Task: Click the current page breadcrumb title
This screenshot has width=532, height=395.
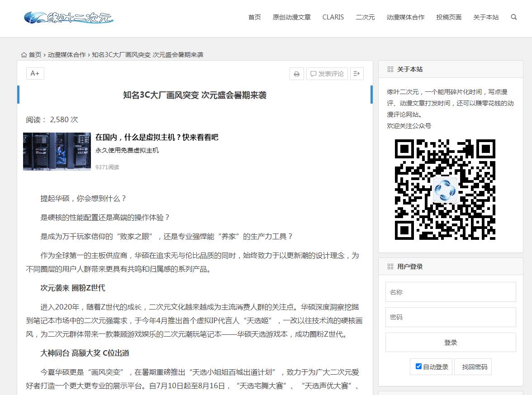Action: (147, 55)
